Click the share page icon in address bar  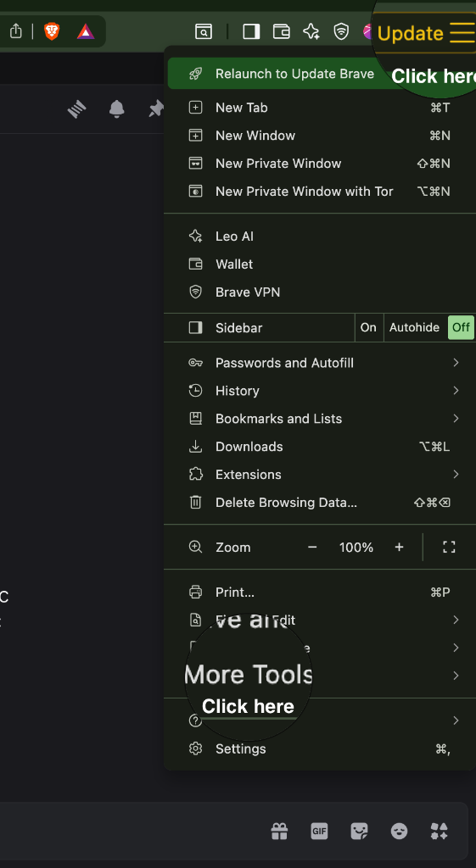[x=16, y=31]
